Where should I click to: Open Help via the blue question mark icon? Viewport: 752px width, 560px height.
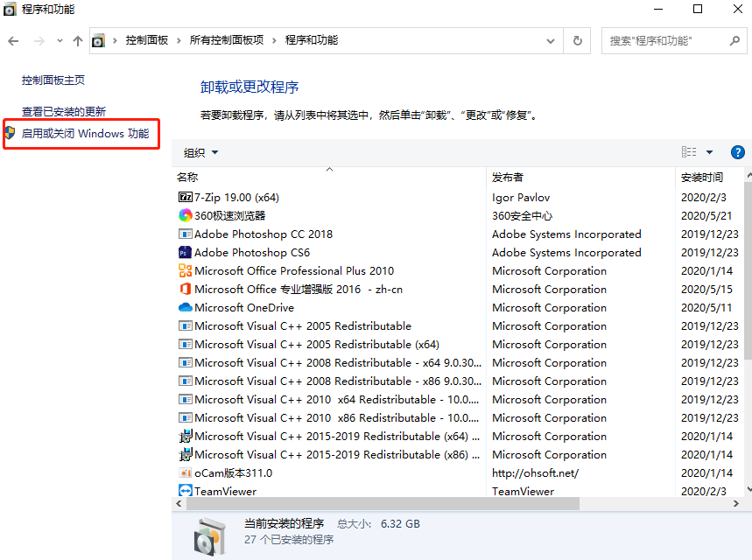click(737, 151)
